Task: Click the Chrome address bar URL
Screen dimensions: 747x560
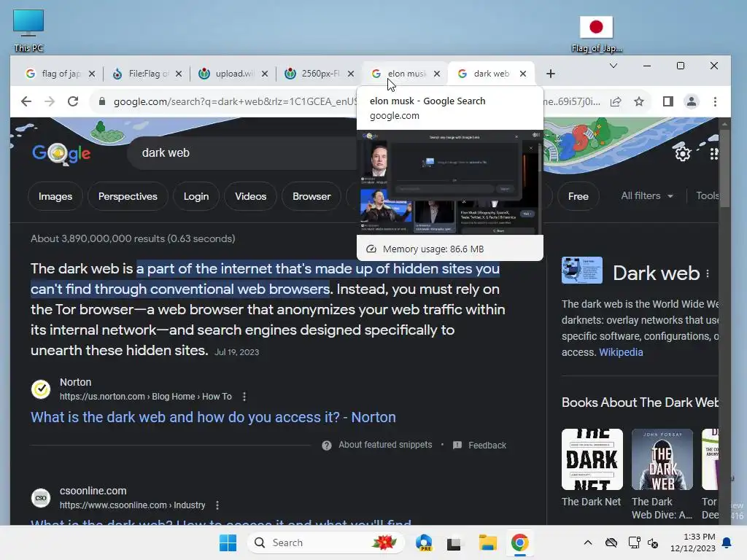Action: click(x=236, y=101)
